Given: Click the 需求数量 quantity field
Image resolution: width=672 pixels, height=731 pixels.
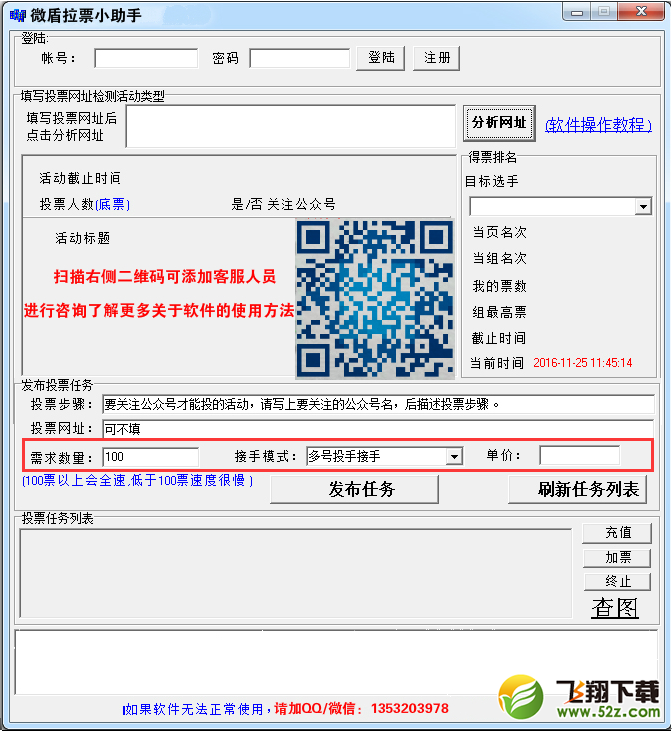Looking at the screenshot, I should tap(151, 456).
